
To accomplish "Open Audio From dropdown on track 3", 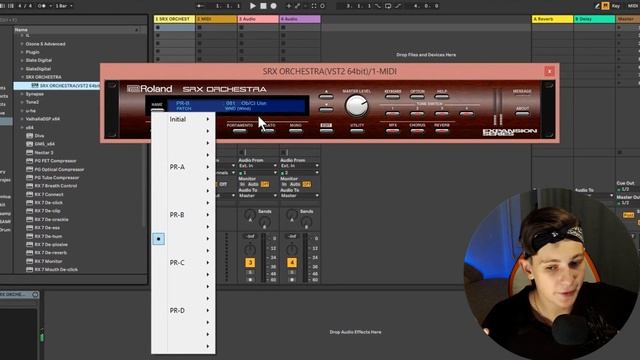I will tap(258, 166).
